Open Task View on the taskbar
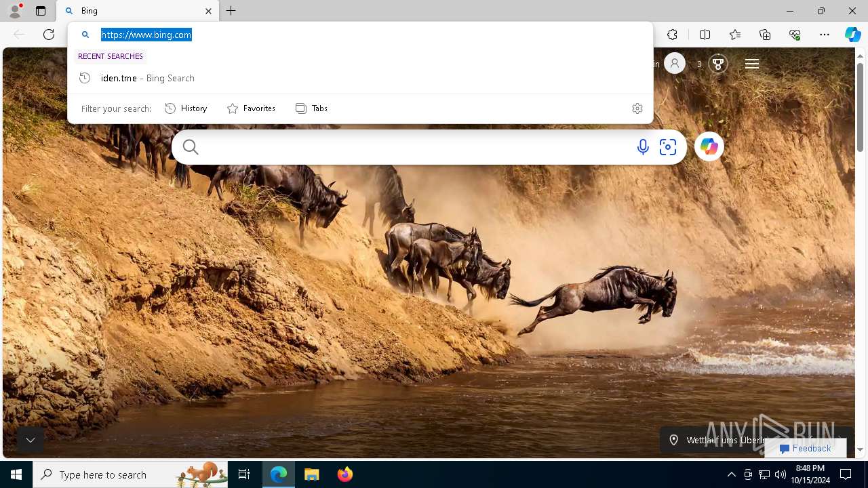Viewport: 868px width, 488px height. [x=244, y=474]
